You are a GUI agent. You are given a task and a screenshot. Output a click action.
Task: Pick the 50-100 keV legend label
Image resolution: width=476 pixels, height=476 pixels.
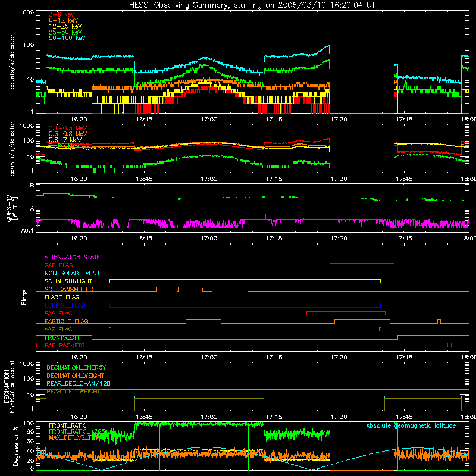pyautogui.click(x=67, y=38)
